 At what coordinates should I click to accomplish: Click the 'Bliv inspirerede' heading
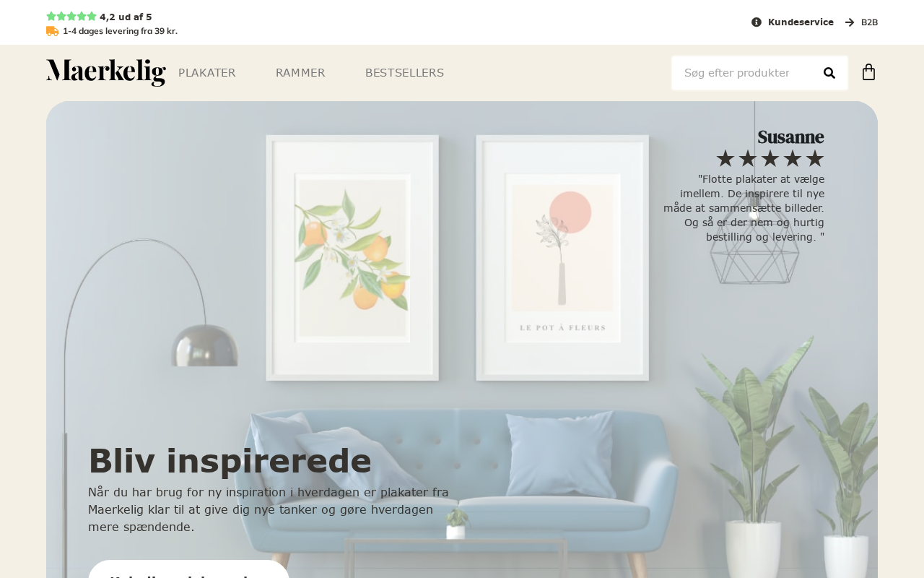(230, 461)
